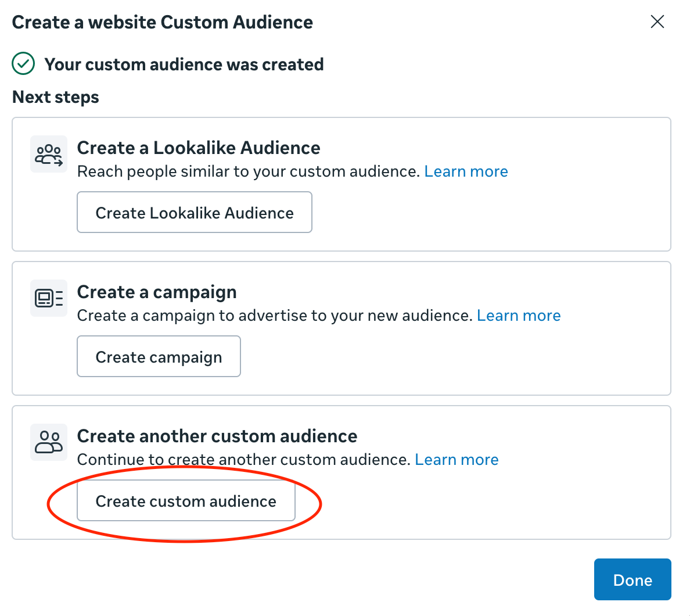Click the circled Create custom audience button
Viewport: 690px width, 616px height.
186,501
